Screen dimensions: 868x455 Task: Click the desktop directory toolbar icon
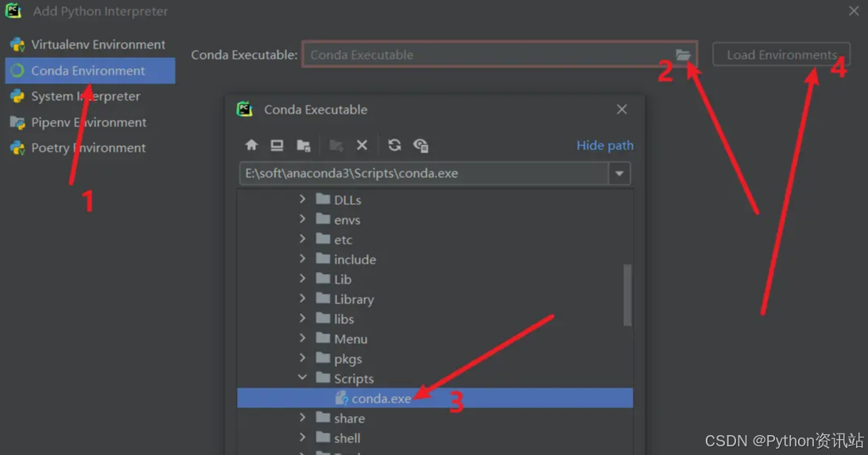pyautogui.click(x=277, y=145)
